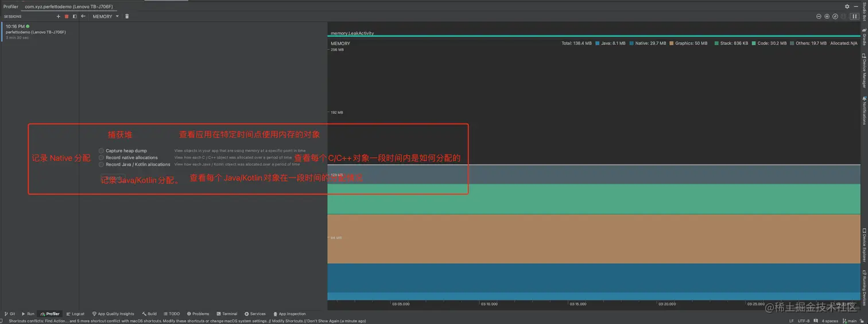
Task: Click the Code 30.2 MB legend swatch
Action: pyautogui.click(x=754, y=43)
